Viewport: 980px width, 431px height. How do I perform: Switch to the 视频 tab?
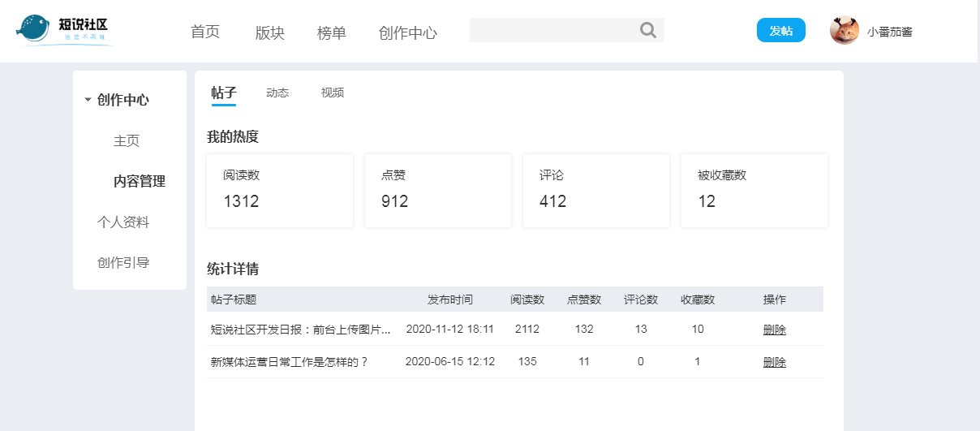tap(333, 93)
